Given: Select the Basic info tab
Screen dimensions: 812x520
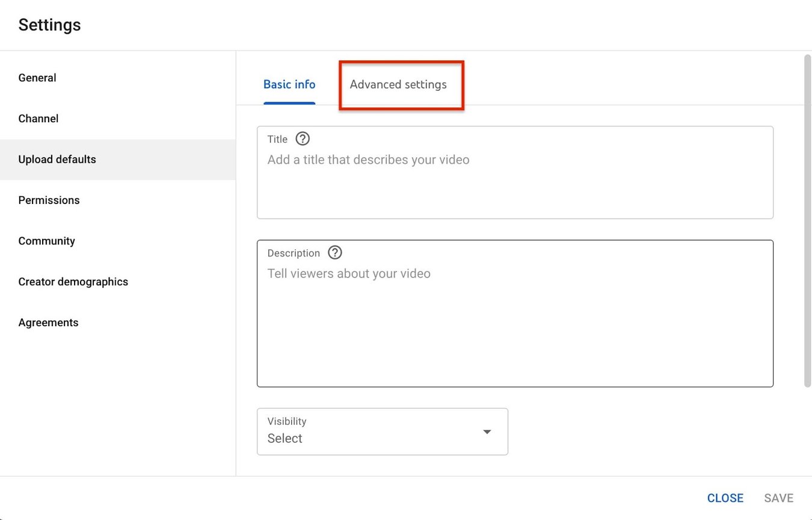Looking at the screenshot, I should [x=289, y=84].
